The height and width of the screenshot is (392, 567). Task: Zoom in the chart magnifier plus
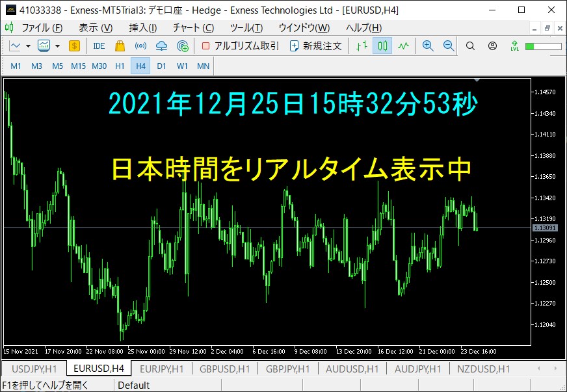click(428, 46)
